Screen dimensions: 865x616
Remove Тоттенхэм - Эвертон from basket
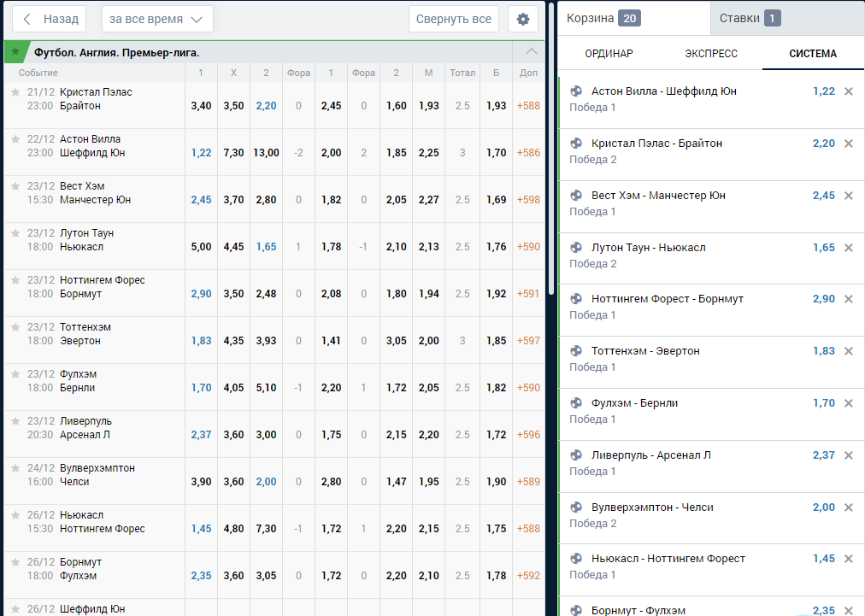tap(849, 351)
